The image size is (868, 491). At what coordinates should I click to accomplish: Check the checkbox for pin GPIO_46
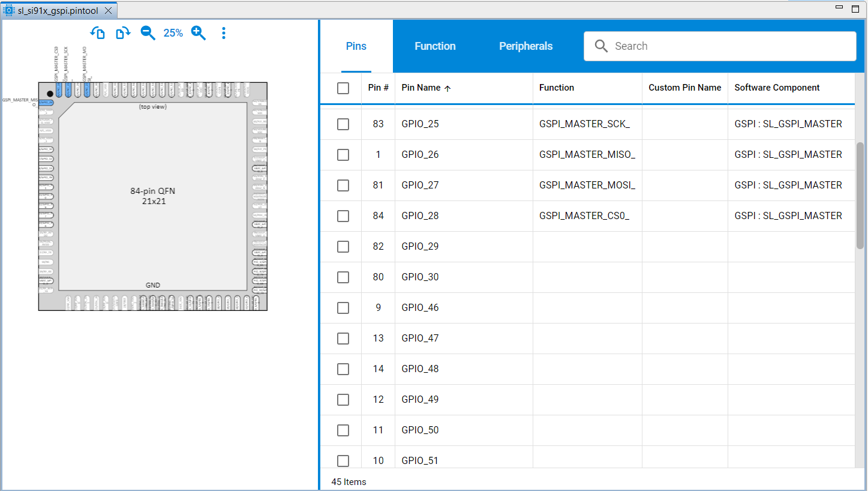343,307
